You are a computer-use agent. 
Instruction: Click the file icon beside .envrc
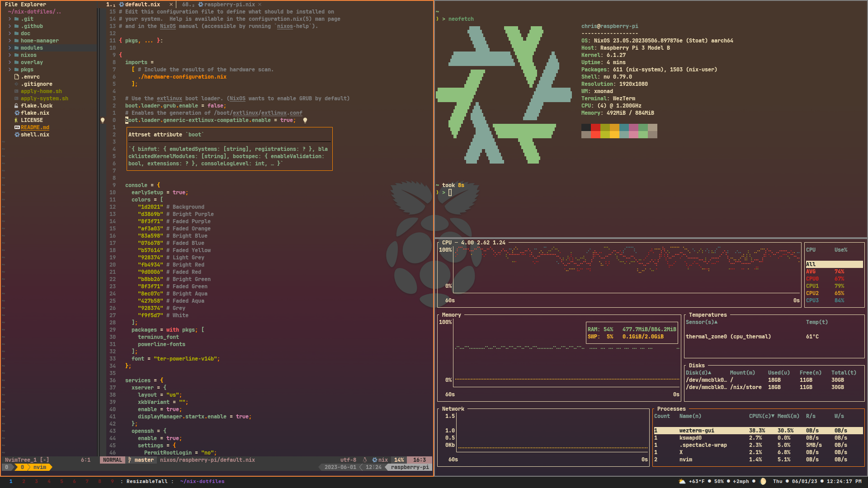(x=17, y=77)
